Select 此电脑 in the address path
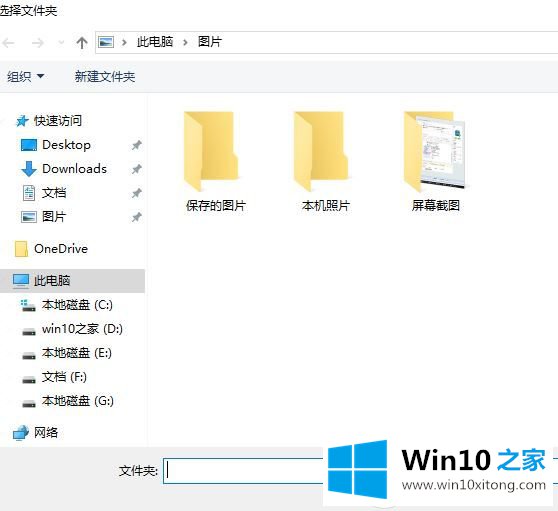This screenshot has width=558, height=511. pos(155,42)
